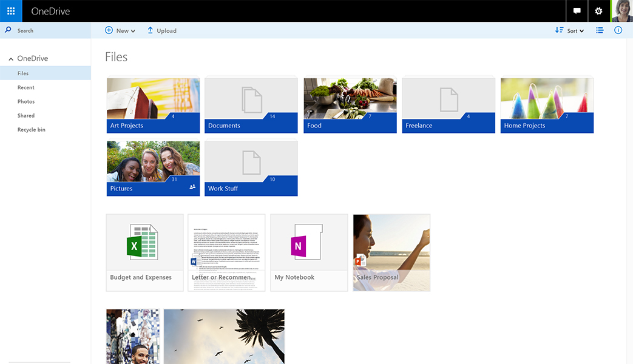Viewport: 633px width, 364px height.
Task: Go to Photos in the sidebar
Action: (26, 101)
